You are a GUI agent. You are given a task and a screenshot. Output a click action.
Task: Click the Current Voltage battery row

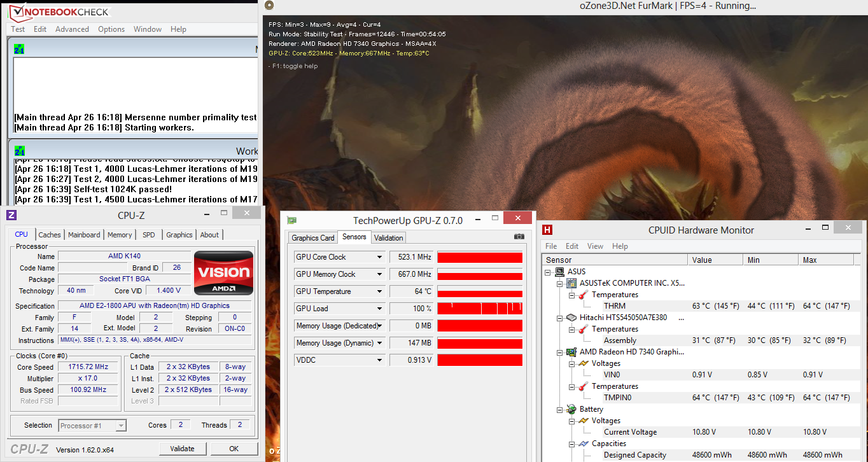coord(701,432)
